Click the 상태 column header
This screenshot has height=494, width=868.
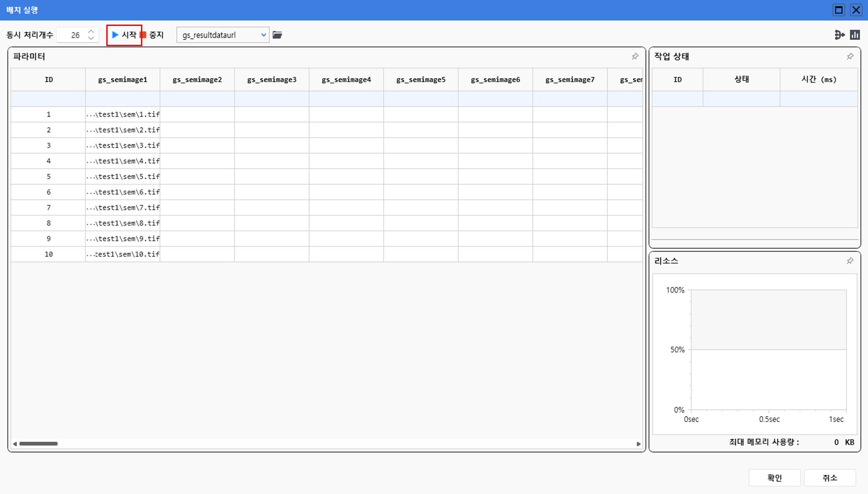click(741, 79)
